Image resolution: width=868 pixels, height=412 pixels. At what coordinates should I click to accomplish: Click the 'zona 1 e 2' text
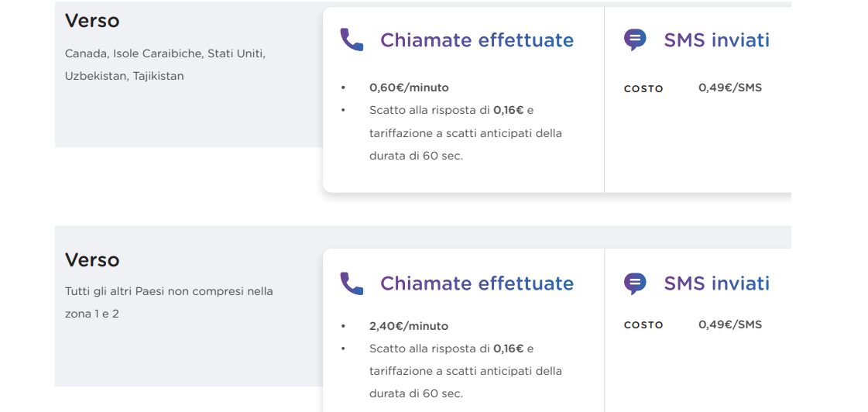(92, 314)
